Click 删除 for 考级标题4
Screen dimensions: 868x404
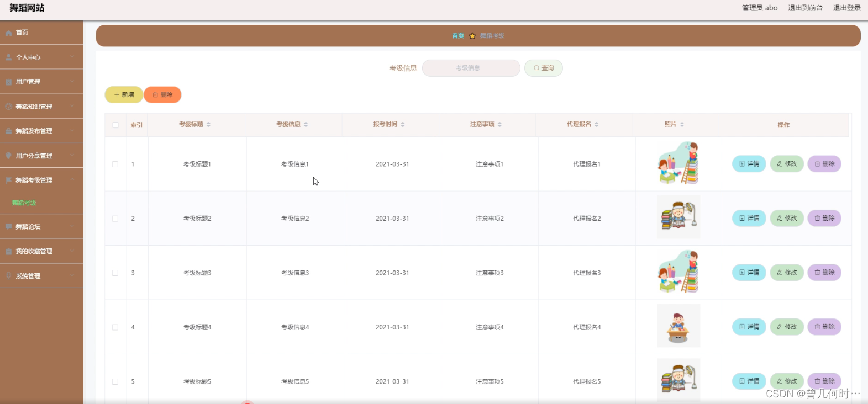[824, 327]
